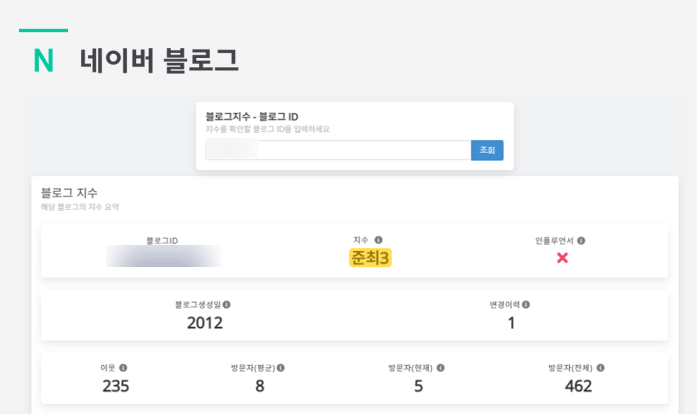Click the red X under 인플루언서
This screenshot has height=414, width=697.
click(562, 258)
